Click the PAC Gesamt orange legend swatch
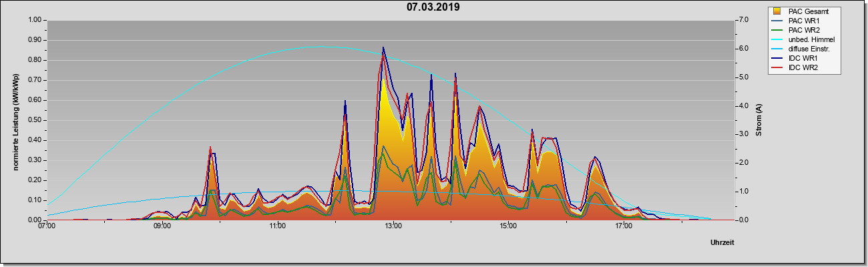This screenshot has height=267, width=868. (x=777, y=11)
